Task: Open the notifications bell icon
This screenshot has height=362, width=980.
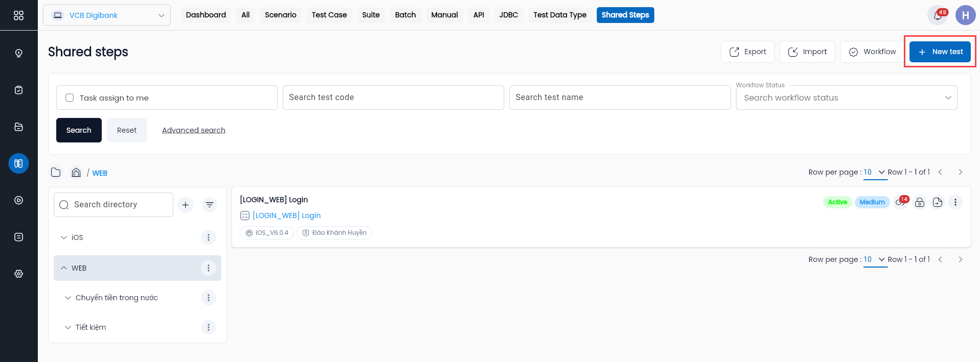Action: click(x=938, y=15)
